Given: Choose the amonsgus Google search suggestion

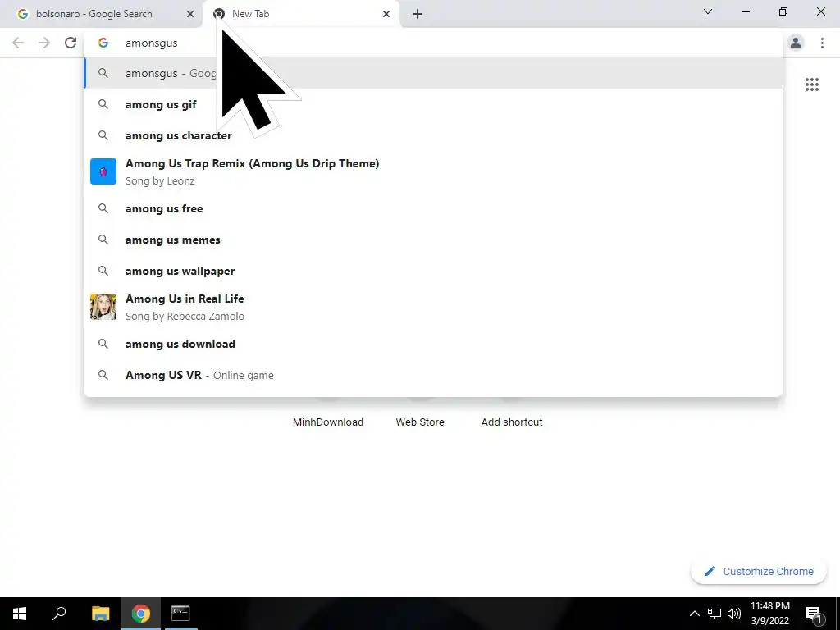Looking at the screenshot, I should point(433,73).
